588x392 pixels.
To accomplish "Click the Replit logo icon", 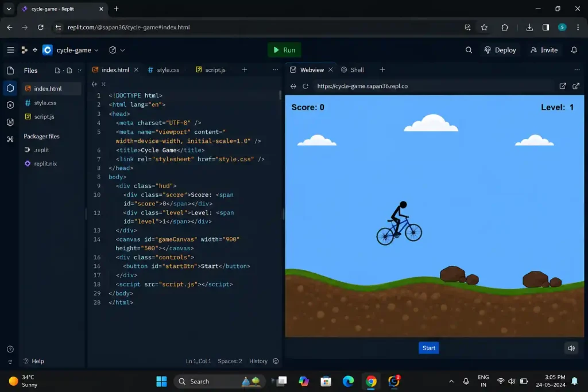I will tap(24, 50).
